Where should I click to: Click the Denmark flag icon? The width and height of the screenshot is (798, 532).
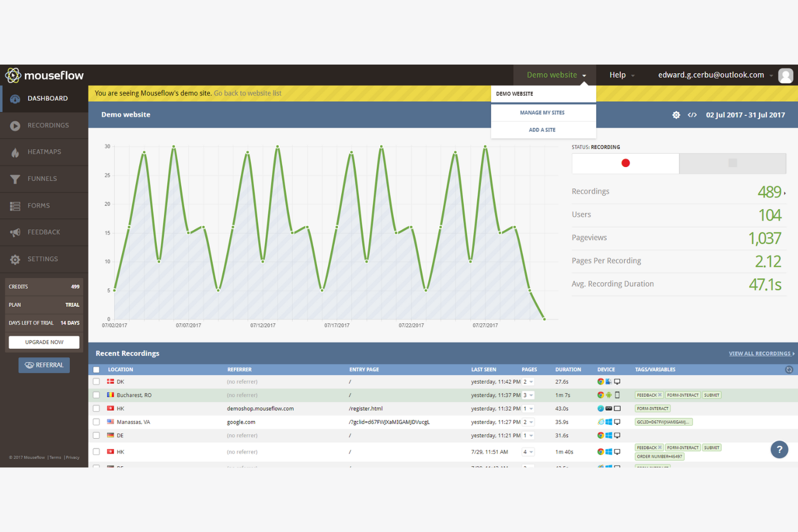(111, 382)
